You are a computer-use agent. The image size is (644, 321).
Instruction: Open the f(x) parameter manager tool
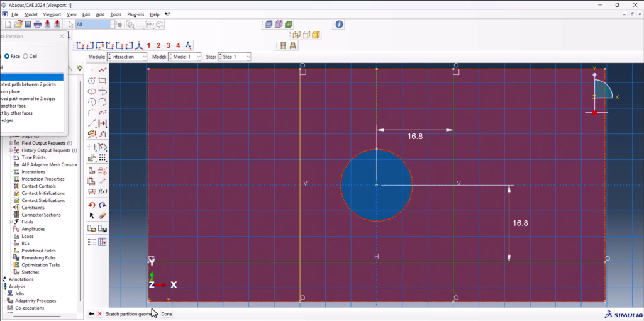pyautogui.click(x=103, y=191)
